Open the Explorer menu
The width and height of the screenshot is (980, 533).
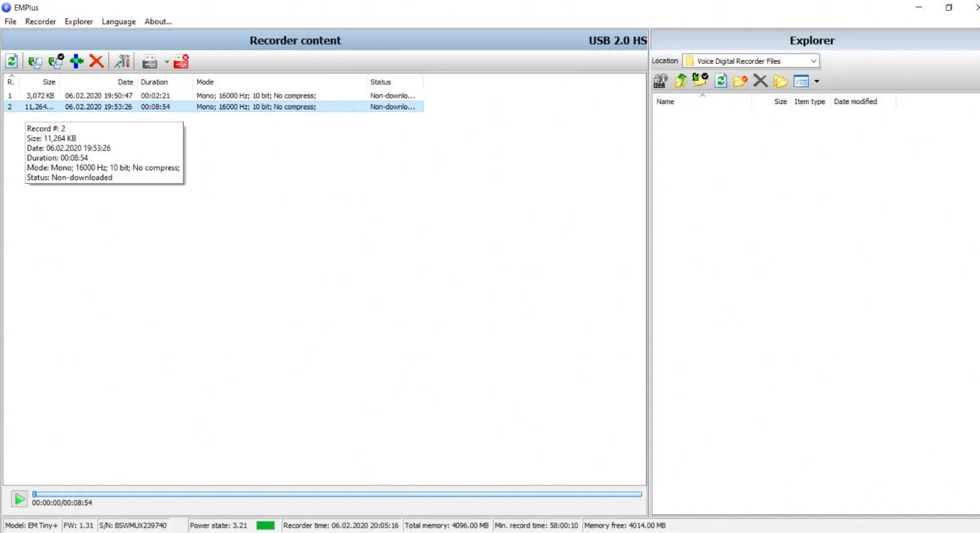point(79,21)
